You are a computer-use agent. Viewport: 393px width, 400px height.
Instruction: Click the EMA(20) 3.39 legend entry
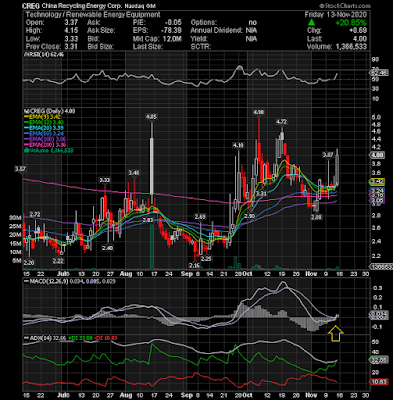(x=44, y=128)
